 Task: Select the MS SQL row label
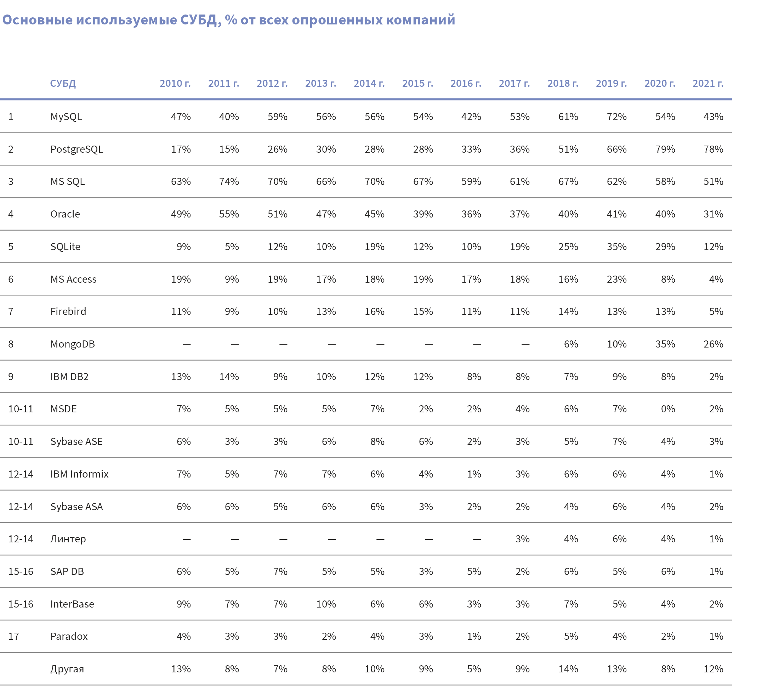67,181
